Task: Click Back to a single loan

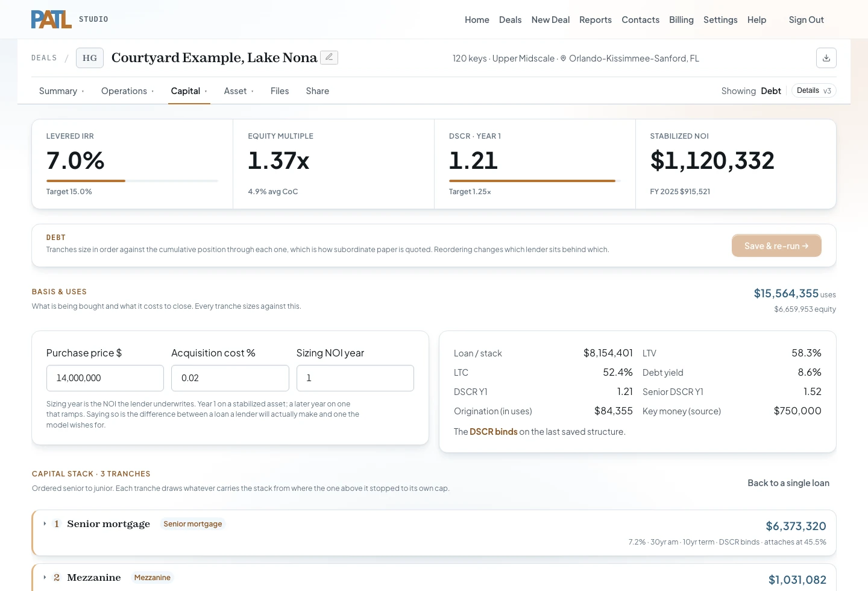Action: 788,483
